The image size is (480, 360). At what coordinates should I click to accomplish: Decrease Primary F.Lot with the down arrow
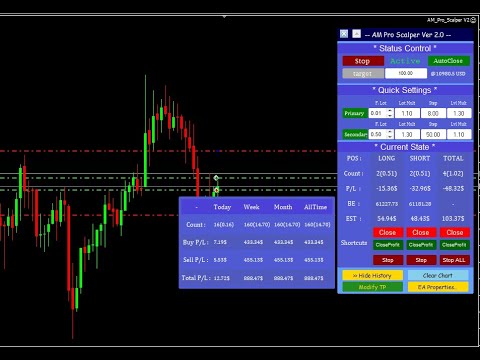[x=390, y=116]
